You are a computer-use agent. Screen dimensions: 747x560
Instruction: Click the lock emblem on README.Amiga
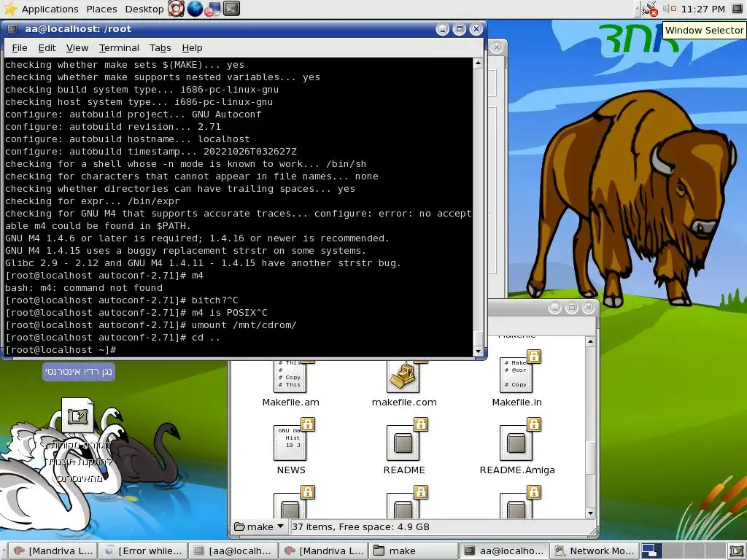(533, 424)
